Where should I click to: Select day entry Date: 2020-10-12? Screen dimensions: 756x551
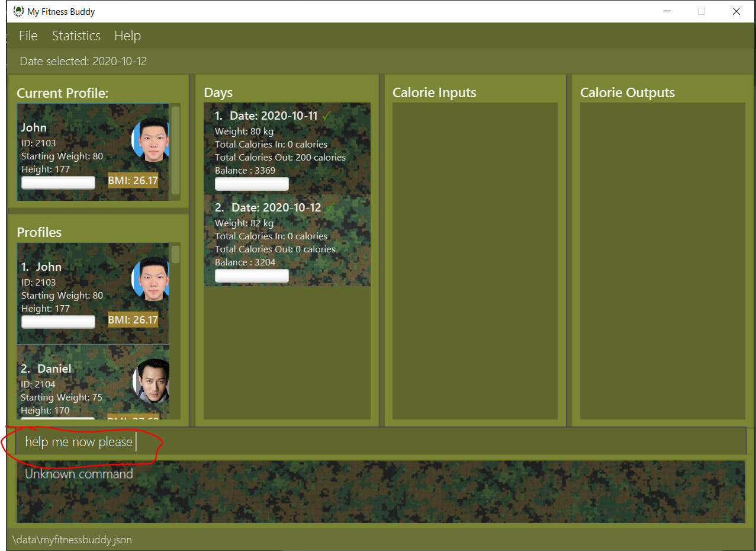tap(287, 241)
